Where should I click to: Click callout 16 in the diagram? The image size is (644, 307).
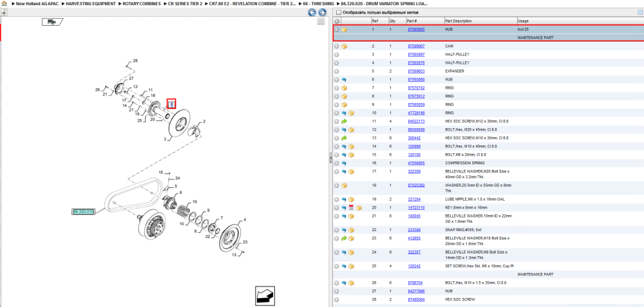click(195, 201)
